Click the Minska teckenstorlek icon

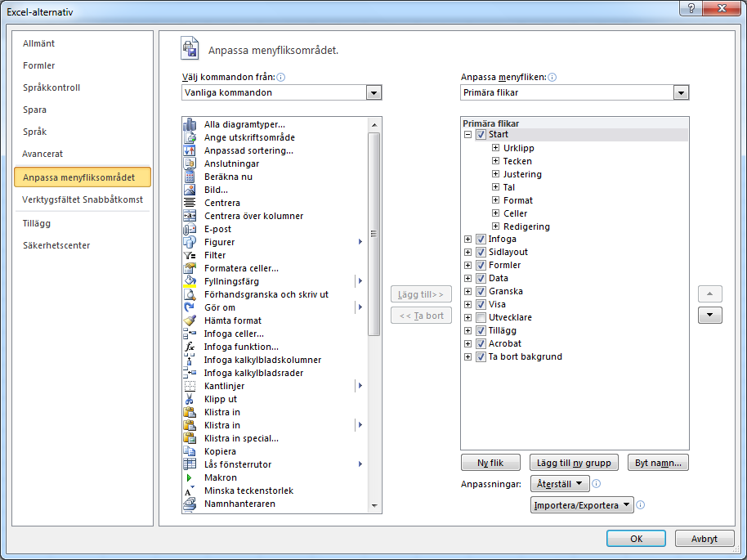190,491
